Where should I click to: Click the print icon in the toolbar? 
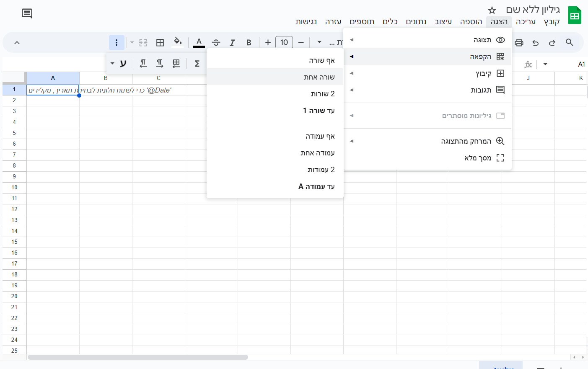tap(519, 42)
